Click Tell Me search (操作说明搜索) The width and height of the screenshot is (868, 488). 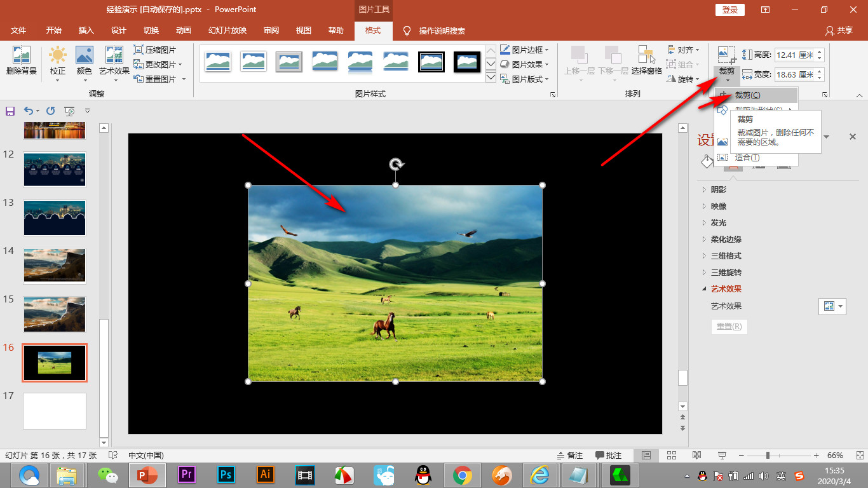pyautogui.click(x=435, y=30)
